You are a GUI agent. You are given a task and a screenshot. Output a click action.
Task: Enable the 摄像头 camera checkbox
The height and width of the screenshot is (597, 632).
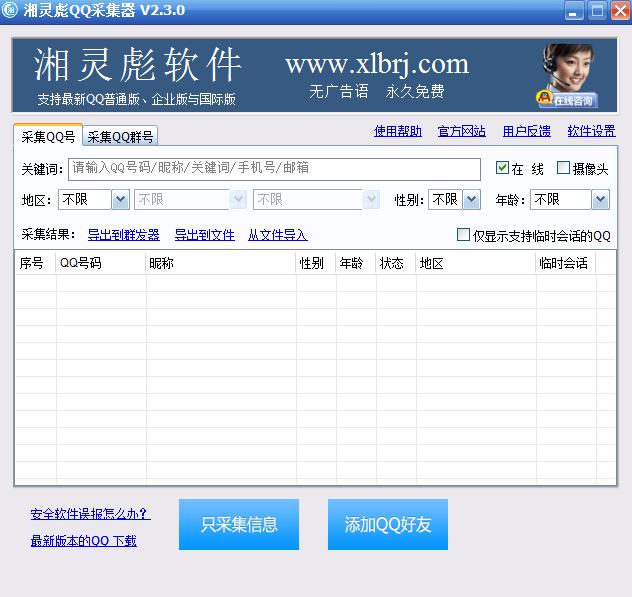click(x=563, y=168)
